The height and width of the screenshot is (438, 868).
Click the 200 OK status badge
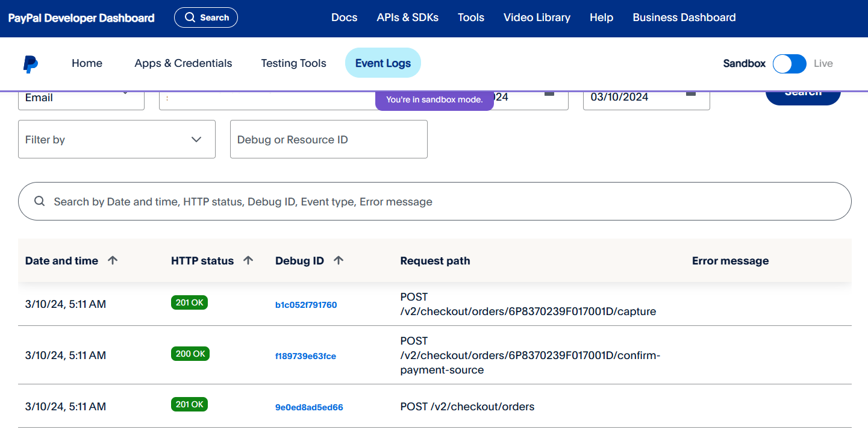pos(190,354)
